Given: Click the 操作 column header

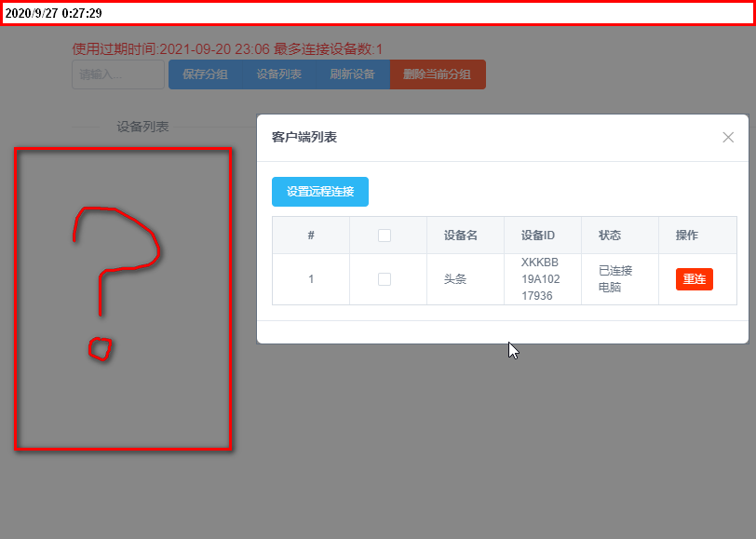Looking at the screenshot, I should (x=686, y=236).
